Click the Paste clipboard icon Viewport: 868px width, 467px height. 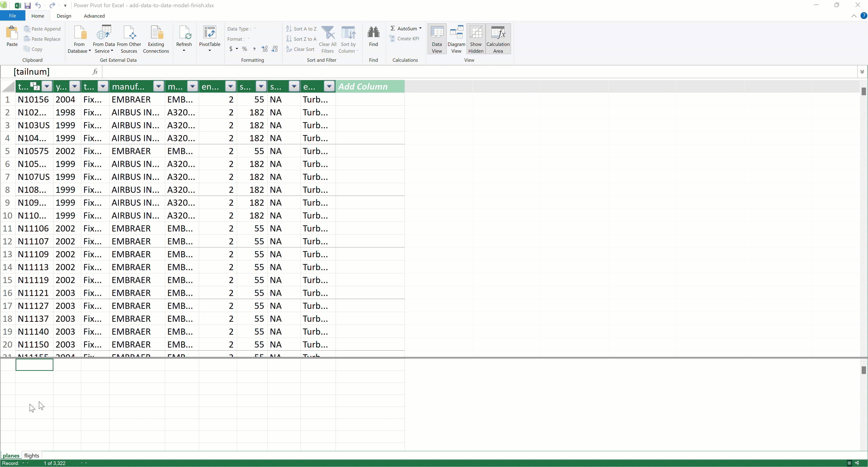tap(12, 33)
